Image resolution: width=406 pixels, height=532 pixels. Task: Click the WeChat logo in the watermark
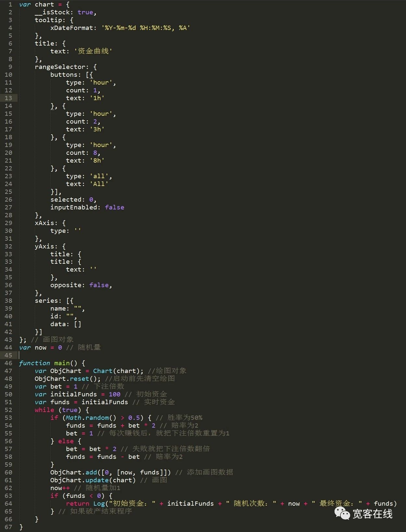342,513
